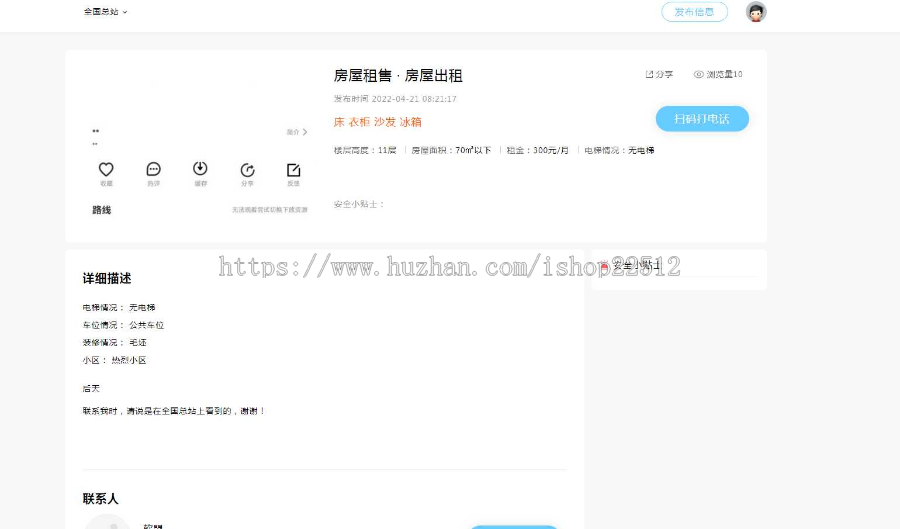Click the user avatar in the header

click(x=756, y=11)
